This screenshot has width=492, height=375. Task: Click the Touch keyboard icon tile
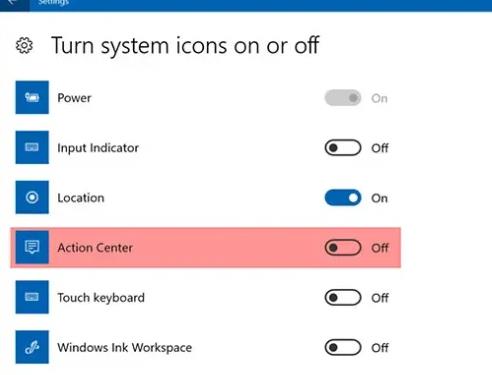pyautogui.click(x=32, y=297)
